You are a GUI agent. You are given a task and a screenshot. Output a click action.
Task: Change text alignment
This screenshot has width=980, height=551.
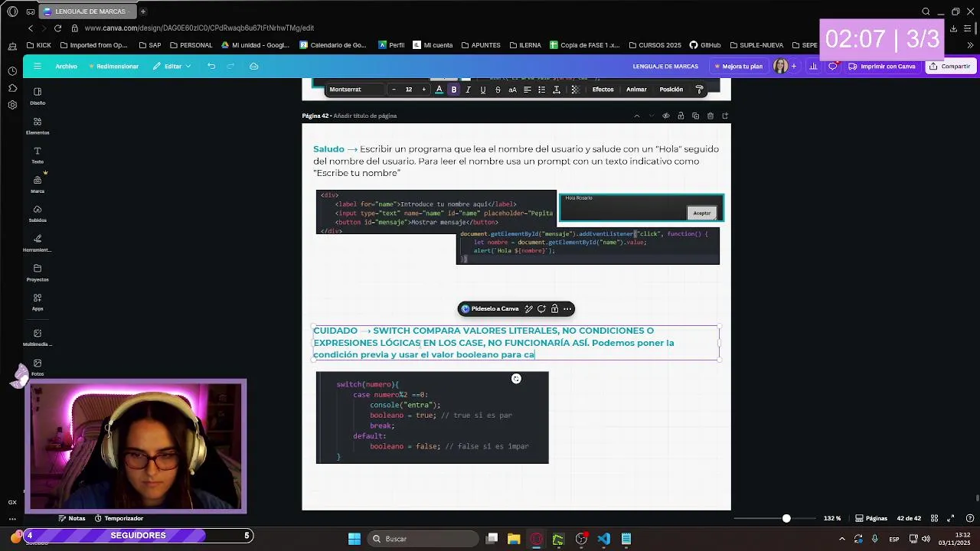[527, 90]
